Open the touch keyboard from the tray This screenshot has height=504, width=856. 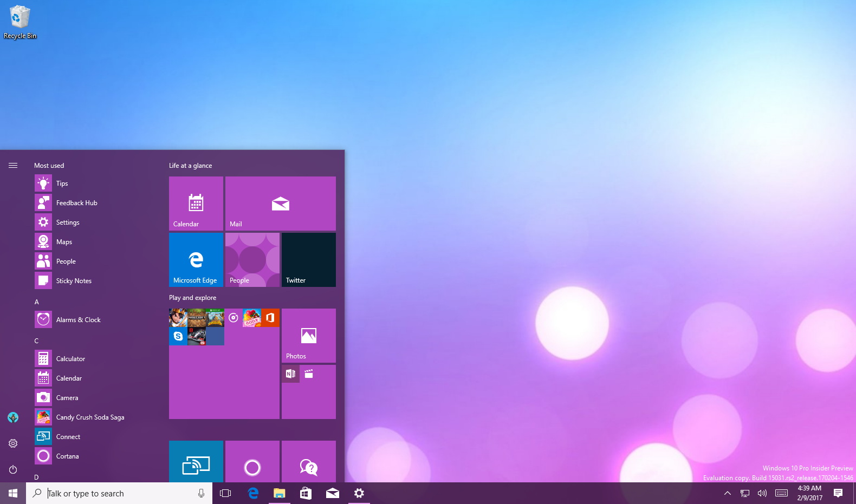[781, 493]
